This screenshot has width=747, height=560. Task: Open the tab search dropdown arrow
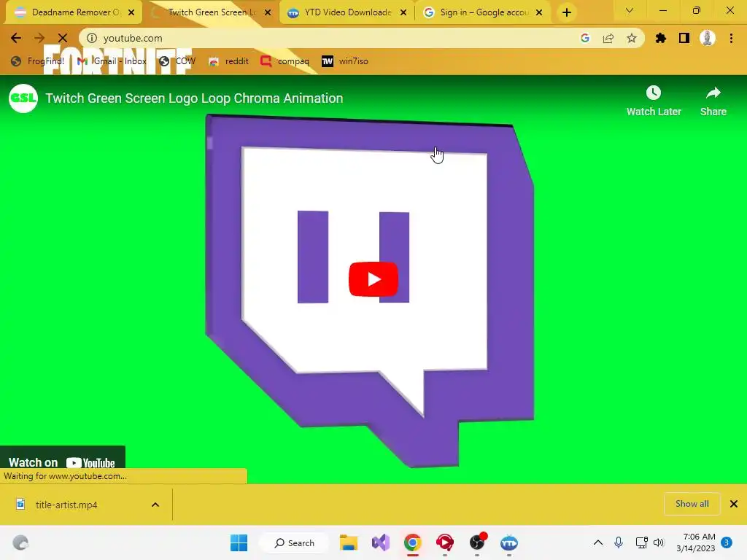[x=630, y=10]
